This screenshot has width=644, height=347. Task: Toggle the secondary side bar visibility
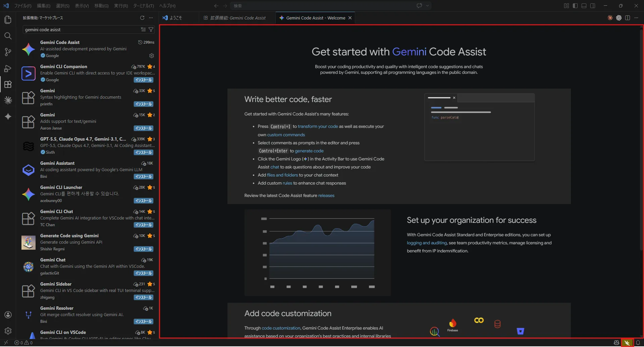point(593,6)
